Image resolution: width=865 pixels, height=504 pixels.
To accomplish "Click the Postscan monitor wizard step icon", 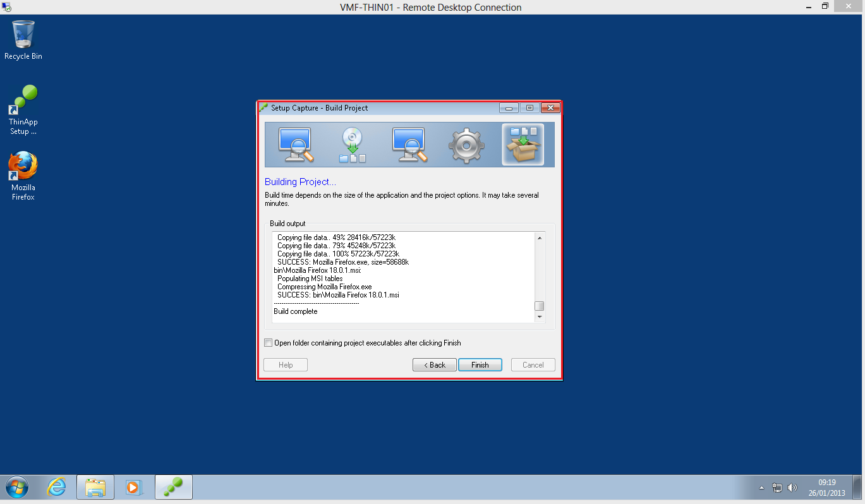I will (x=409, y=145).
